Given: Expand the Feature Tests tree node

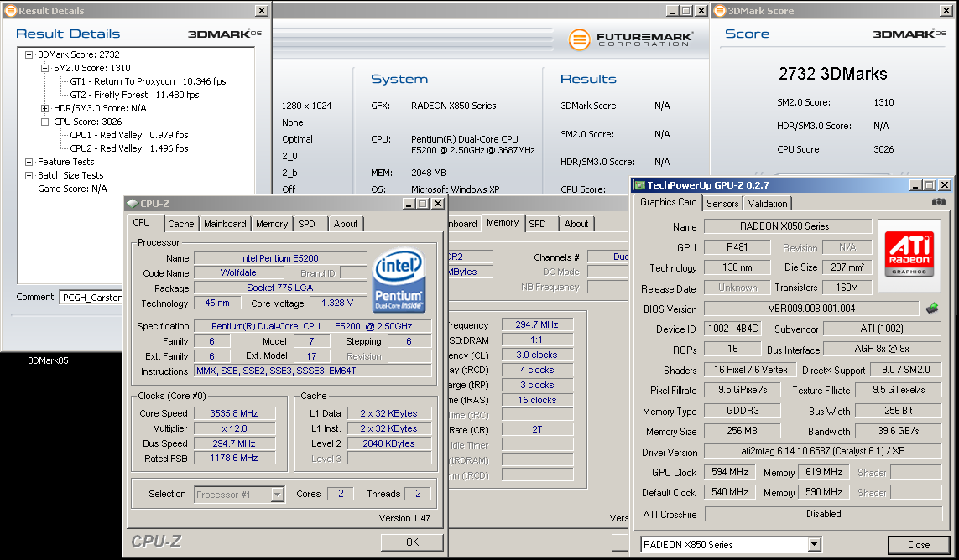Looking at the screenshot, I should [29, 162].
